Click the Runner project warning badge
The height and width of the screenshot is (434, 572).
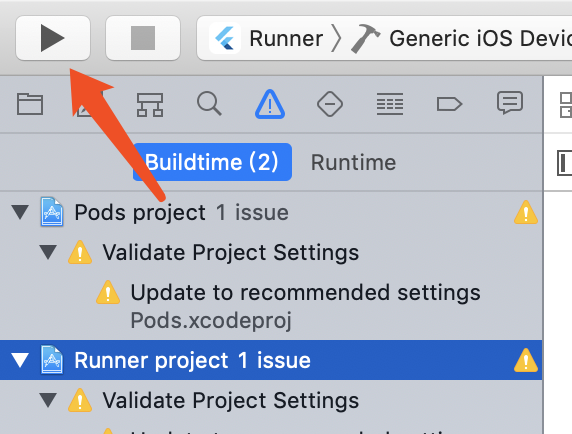[x=526, y=360]
